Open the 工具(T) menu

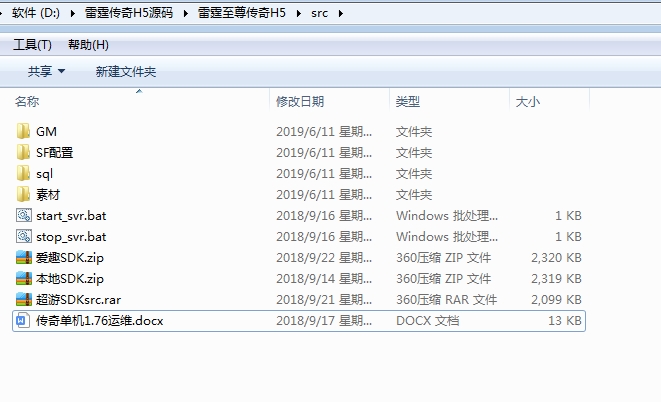(x=32, y=45)
